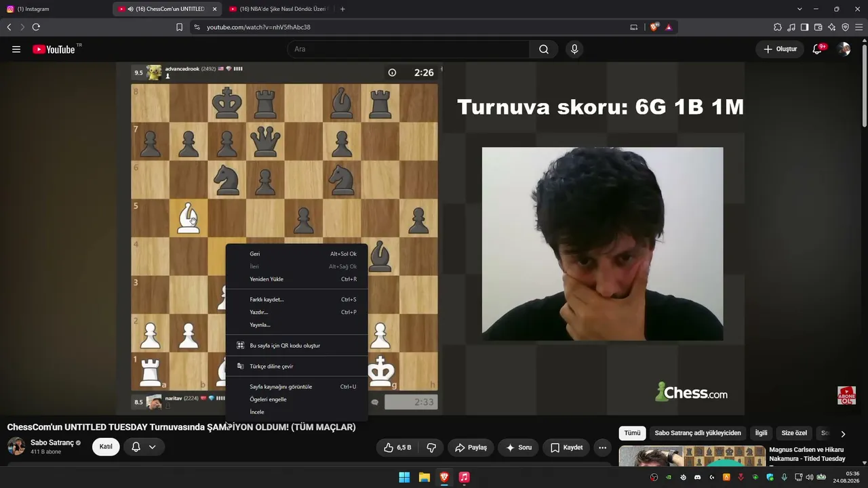Select 'Farklı kaydet...' in the context menu

pyautogui.click(x=296, y=300)
